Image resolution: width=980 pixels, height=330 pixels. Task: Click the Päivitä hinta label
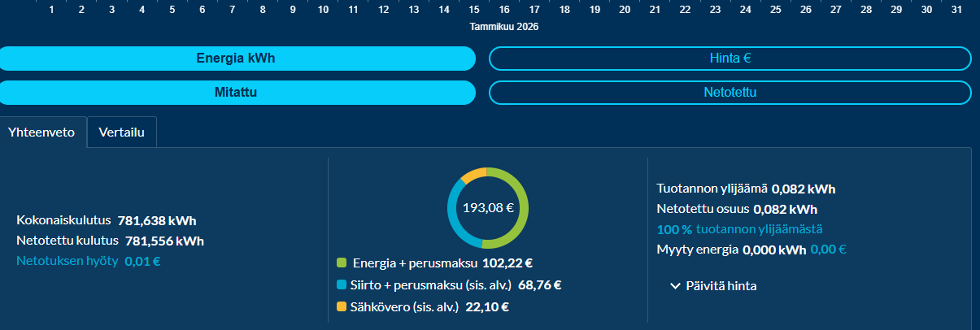[x=722, y=286]
